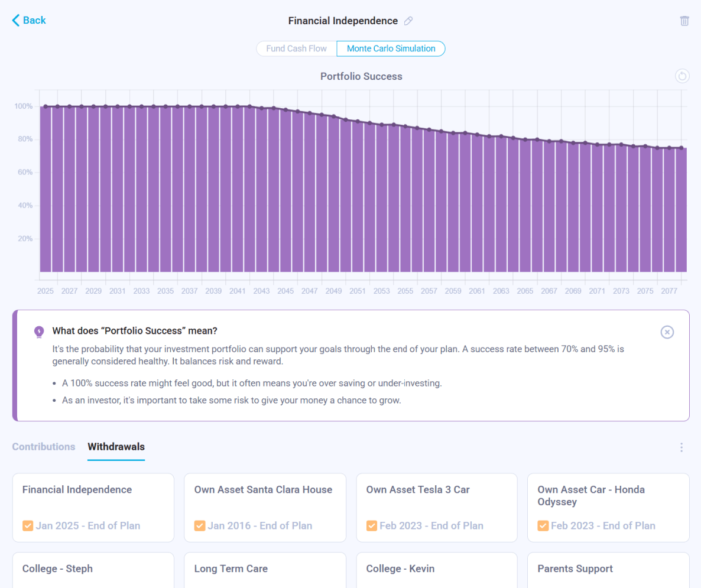Click the reset chart circular arrow icon
This screenshot has width=701, height=588.
(x=682, y=76)
